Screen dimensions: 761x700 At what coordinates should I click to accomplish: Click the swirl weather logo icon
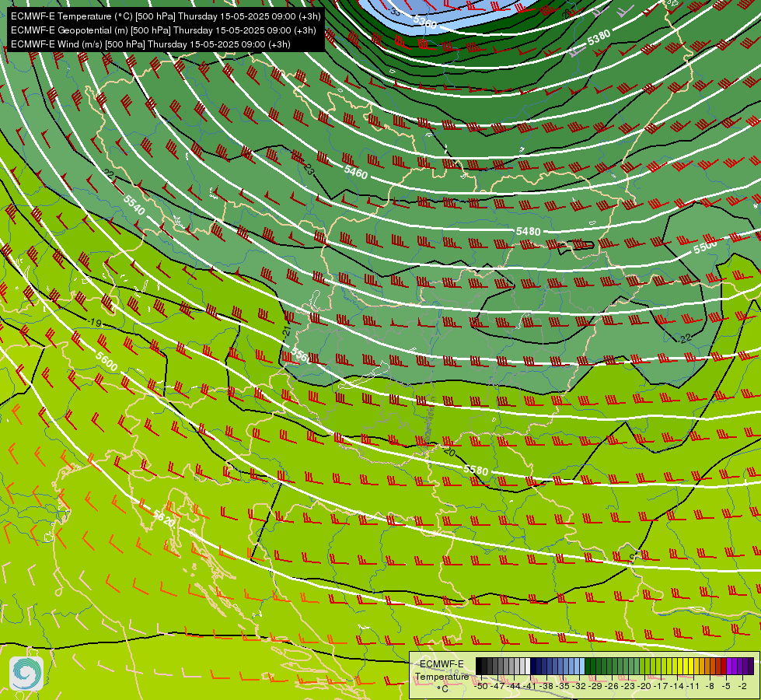coord(26,674)
